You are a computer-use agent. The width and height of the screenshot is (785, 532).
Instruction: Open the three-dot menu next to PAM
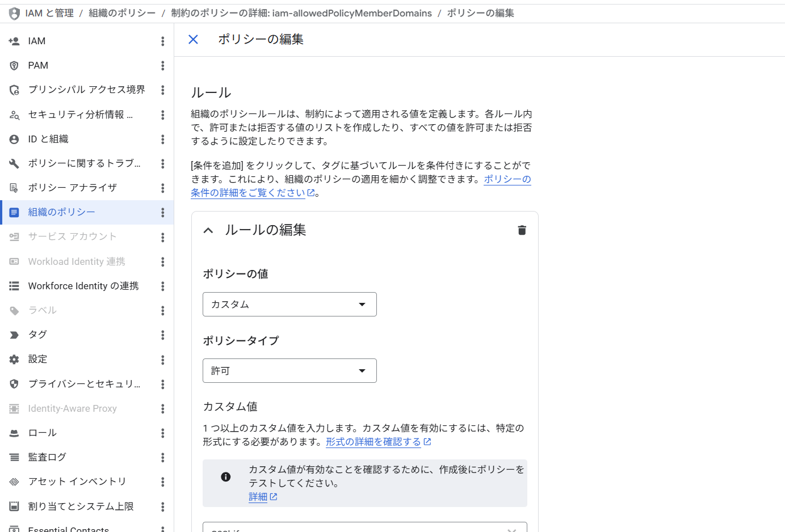(x=162, y=65)
